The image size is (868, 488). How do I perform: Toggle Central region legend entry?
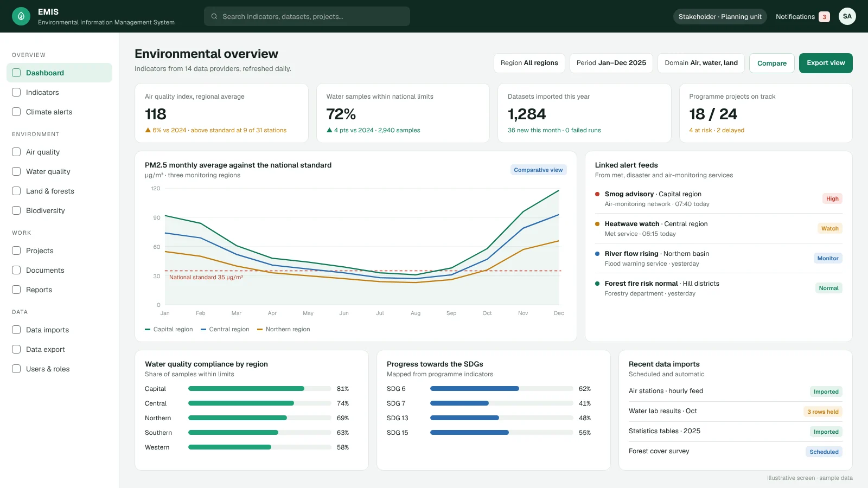pos(225,329)
